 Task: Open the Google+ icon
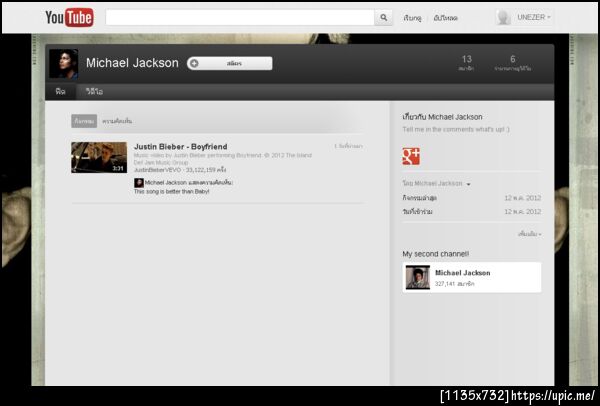411,156
